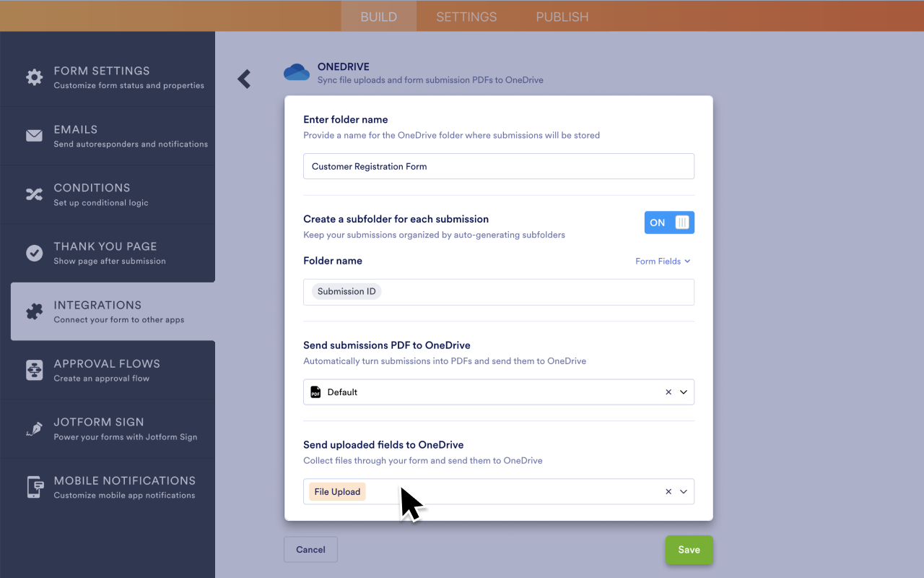Click the Emails envelope icon
Viewport: 924px width, 578px height.
coord(34,136)
